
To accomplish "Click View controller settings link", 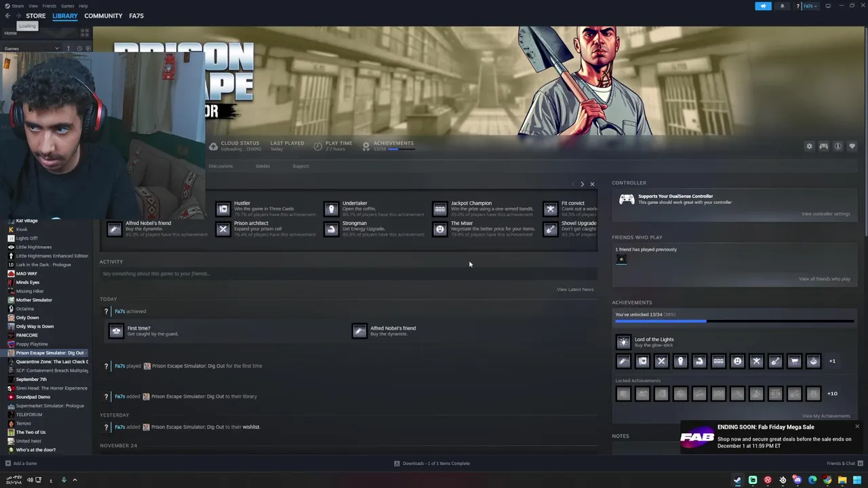I will (825, 214).
